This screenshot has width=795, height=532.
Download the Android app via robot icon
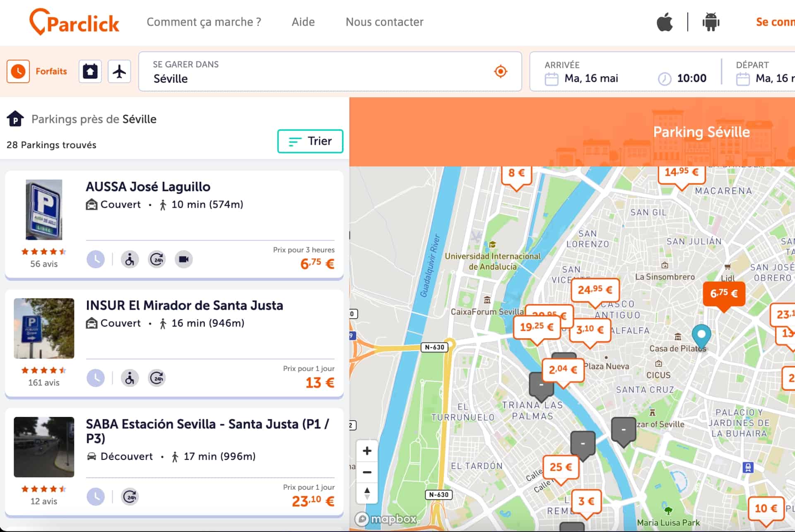pyautogui.click(x=711, y=22)
